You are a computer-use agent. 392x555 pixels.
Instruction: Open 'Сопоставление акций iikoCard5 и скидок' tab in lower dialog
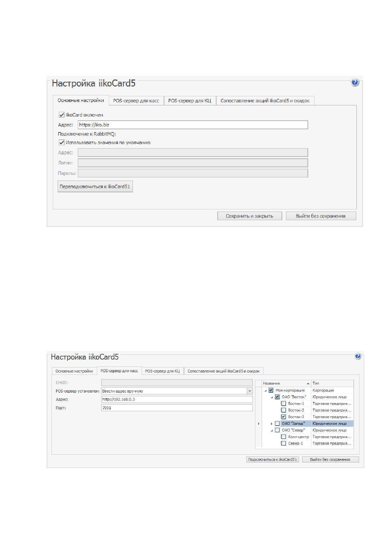click(x=223, y=371)
